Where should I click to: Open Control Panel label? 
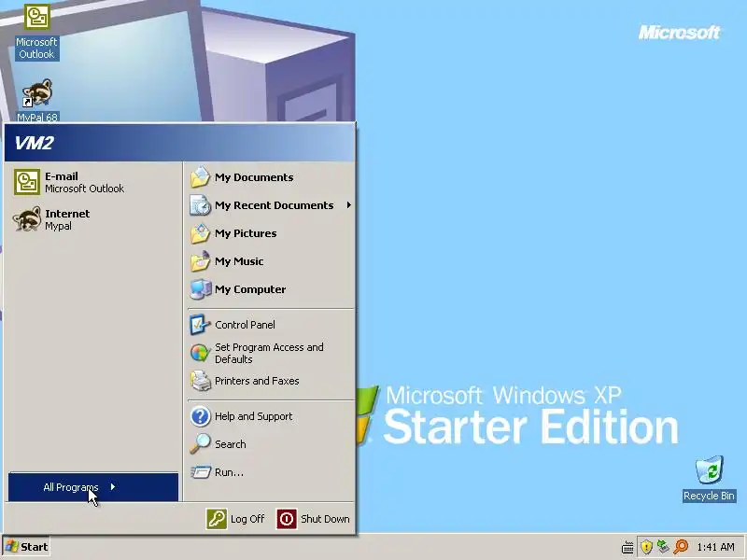[x=245, y=325]
